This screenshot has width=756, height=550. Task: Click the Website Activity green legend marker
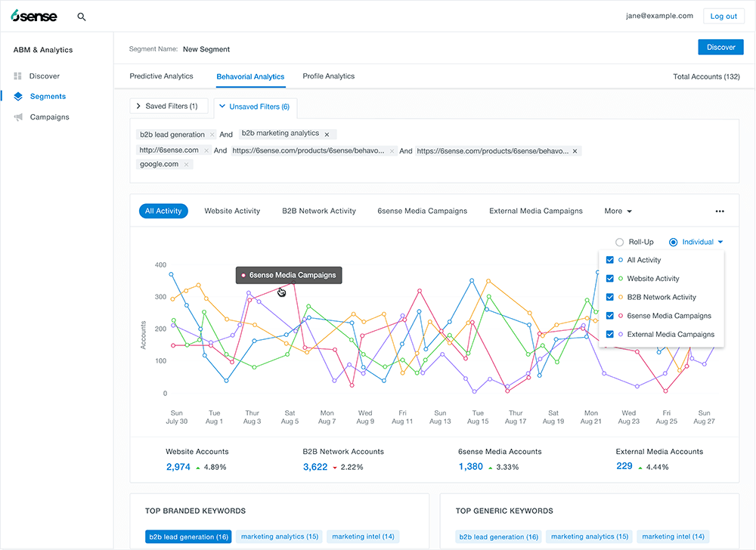[621, 278]
